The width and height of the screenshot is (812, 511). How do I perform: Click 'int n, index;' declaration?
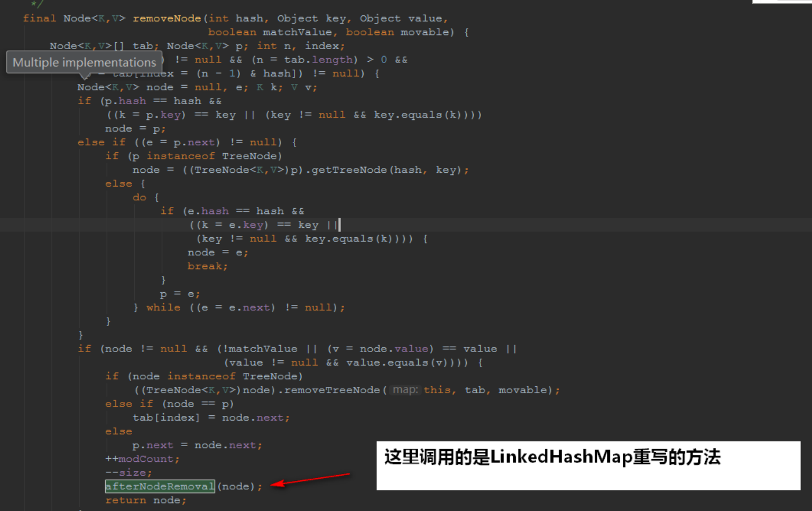[301, 46]
